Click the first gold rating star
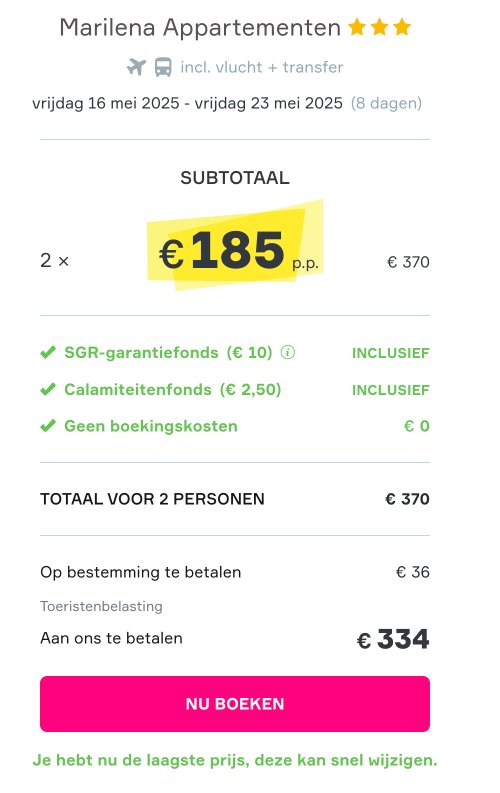 [357, 27]
